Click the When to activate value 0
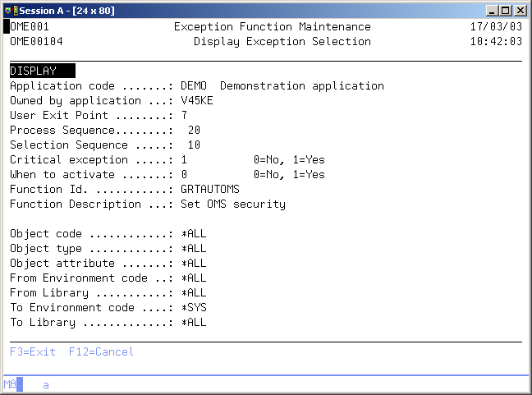This screenshot has height=395, width=532. pyautogui.click(x=184, y=174)
